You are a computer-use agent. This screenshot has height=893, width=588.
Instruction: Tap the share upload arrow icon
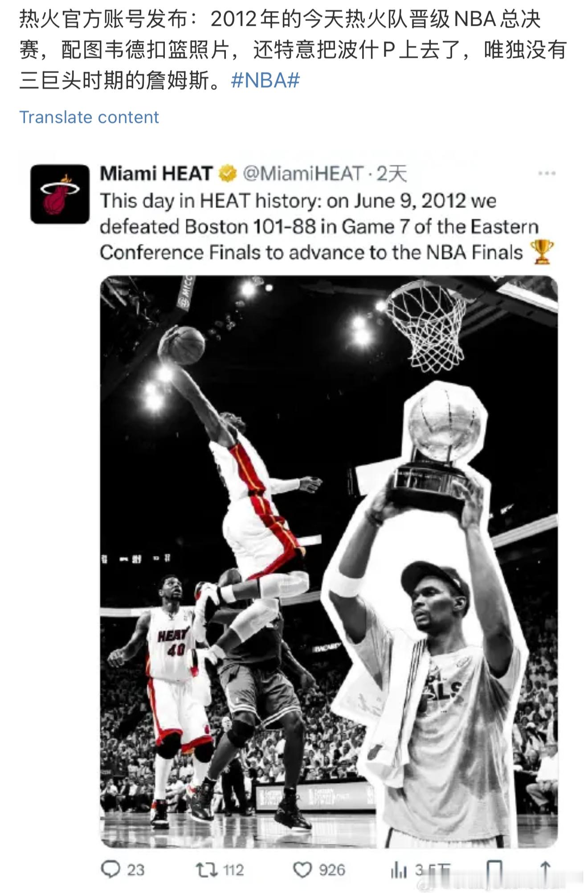[x=545, y=870]
